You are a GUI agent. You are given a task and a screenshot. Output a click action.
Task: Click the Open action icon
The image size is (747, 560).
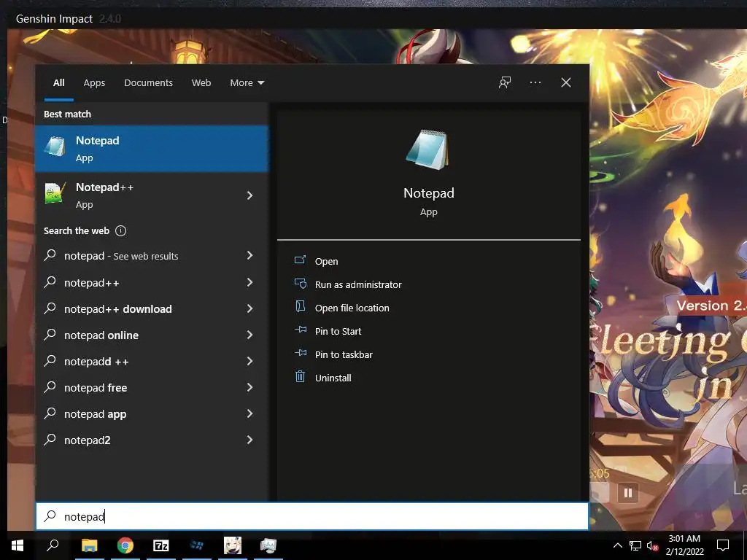click(x=300, y=260)
